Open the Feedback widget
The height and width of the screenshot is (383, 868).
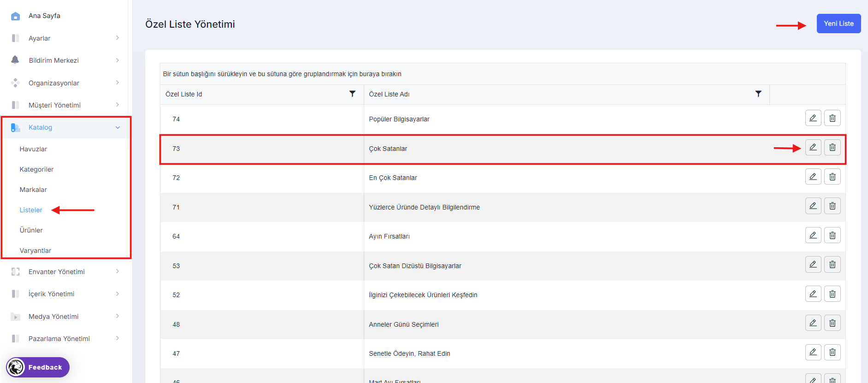38,367
